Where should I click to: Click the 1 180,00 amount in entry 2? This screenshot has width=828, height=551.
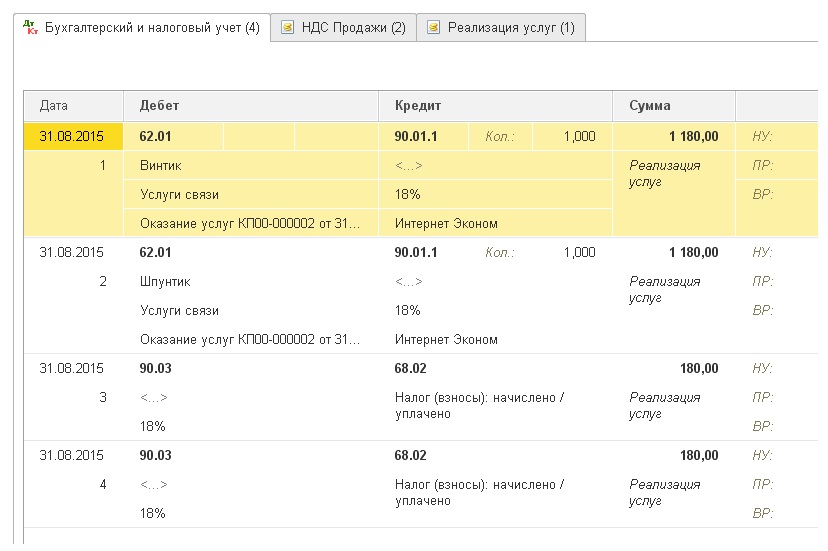693,253
